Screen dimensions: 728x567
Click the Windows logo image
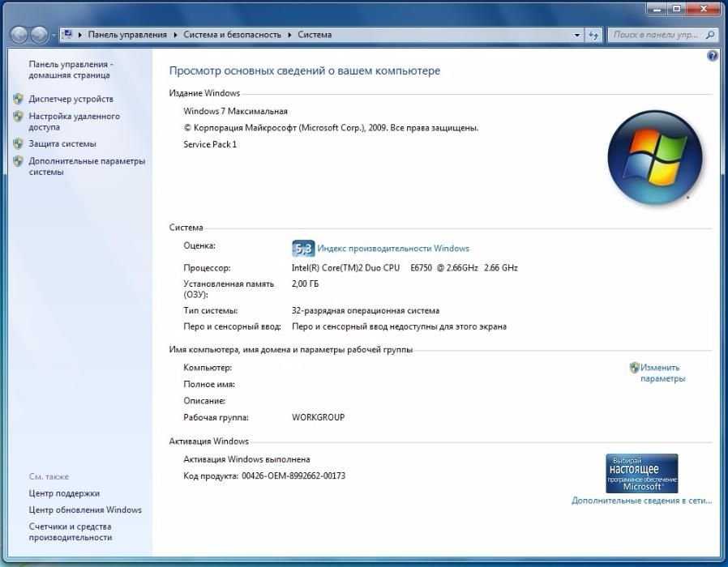click(655, 158)
